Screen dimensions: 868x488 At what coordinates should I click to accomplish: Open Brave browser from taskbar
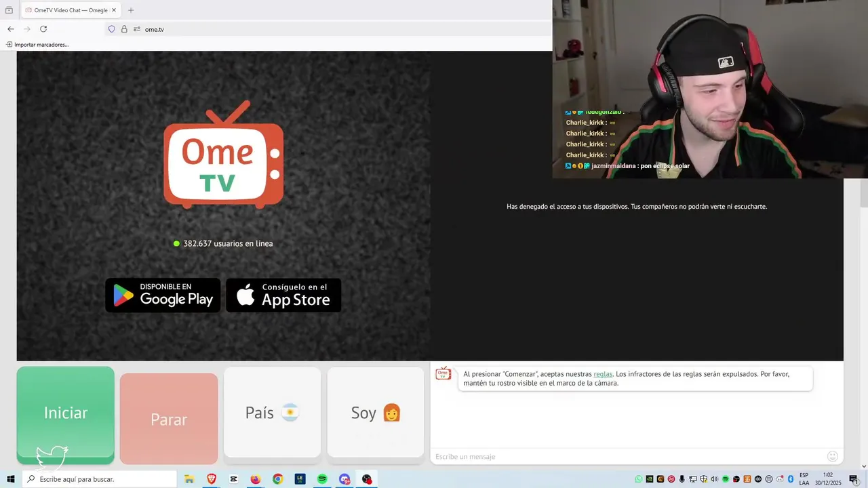[x=212, y=479]
